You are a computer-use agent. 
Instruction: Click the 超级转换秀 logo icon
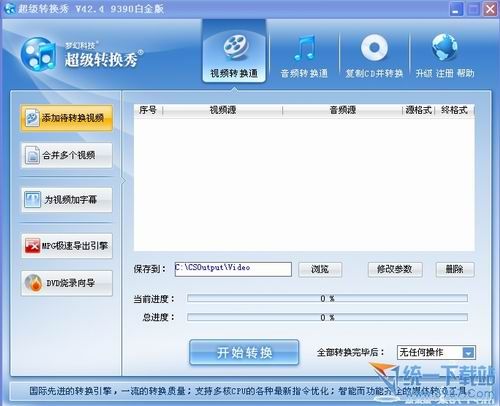click(x=38, y=54)
